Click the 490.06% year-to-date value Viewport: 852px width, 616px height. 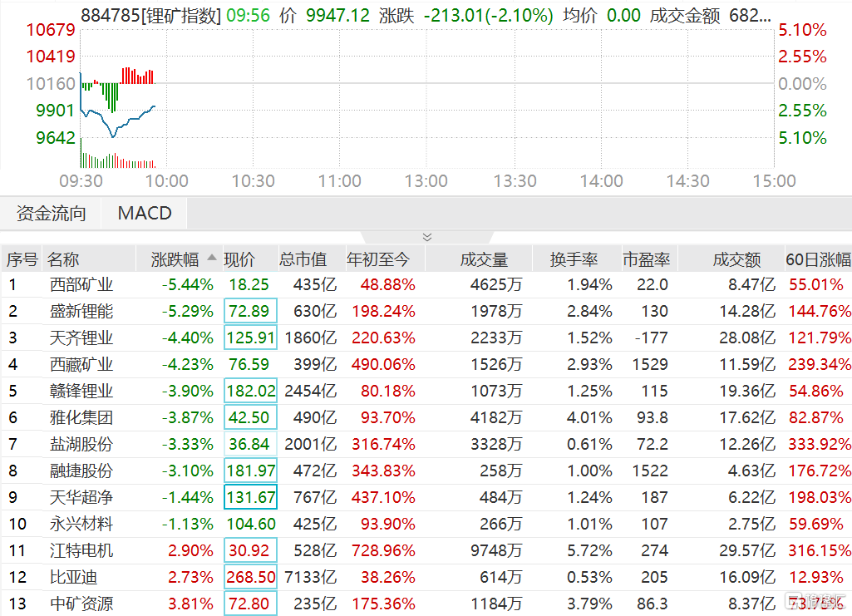pyautogui.click(x=384, y=364)
